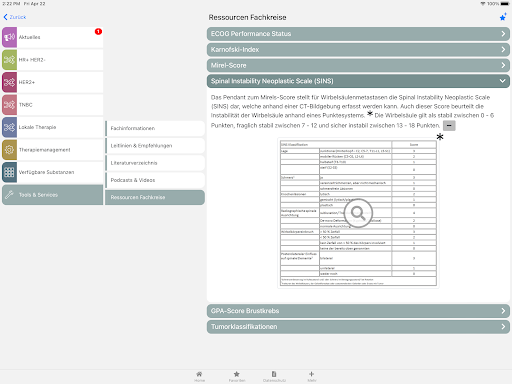The height and width of the screenshot is (384, 512).
Task: Expand the Karnofski-Index section
Action: tap(358, 50)
